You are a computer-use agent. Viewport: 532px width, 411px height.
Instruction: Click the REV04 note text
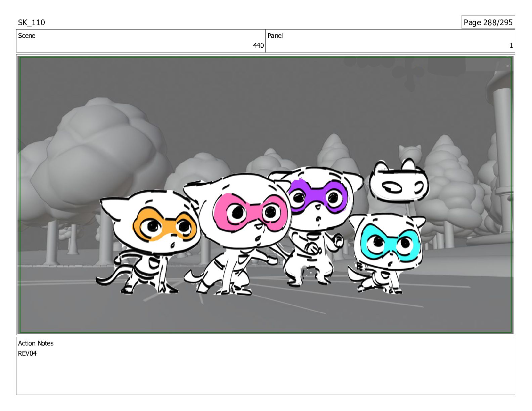tap(27, 353)
